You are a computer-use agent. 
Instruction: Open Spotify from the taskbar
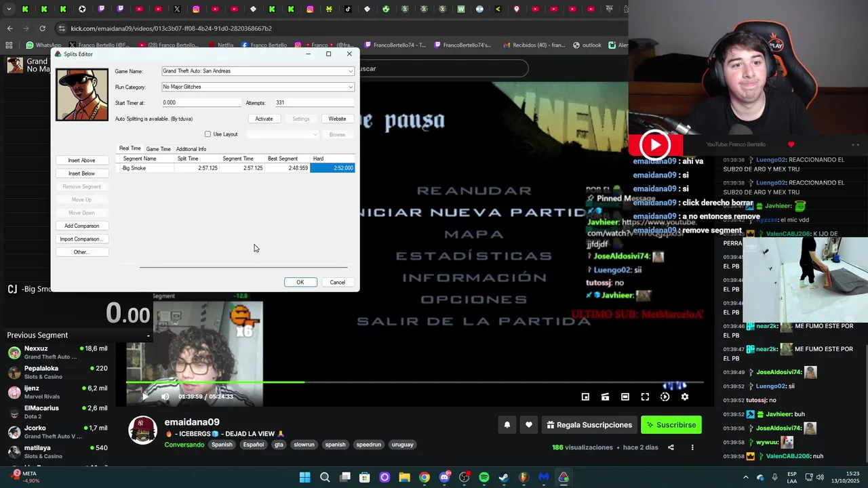pos(484,477)
